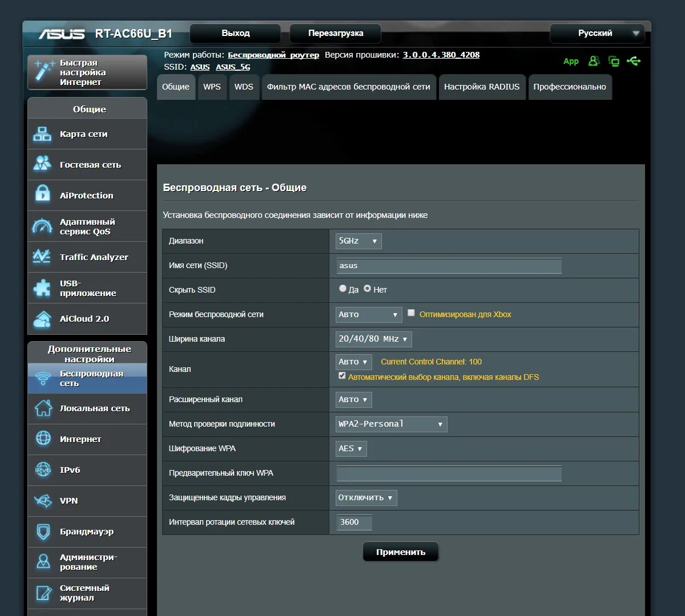Open the WPA2-Personal authentication dropdown
This screenshot has height=616, width=685.
click(391, 424)
